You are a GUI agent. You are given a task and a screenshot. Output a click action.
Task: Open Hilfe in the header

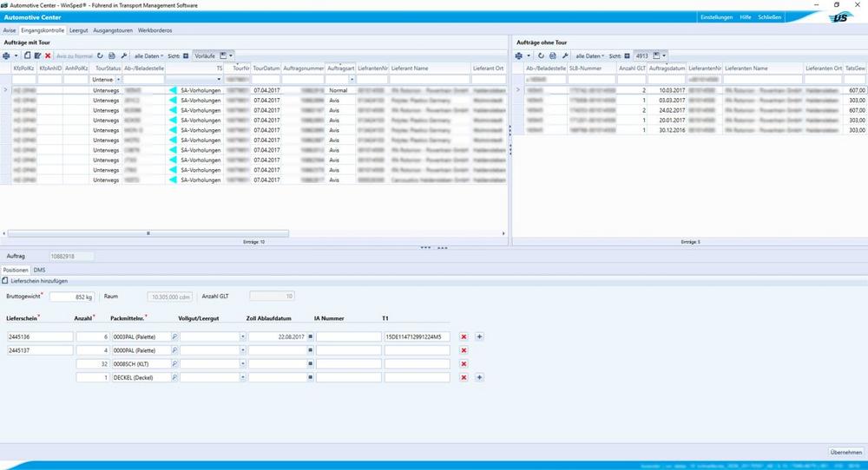click(746, 17)
